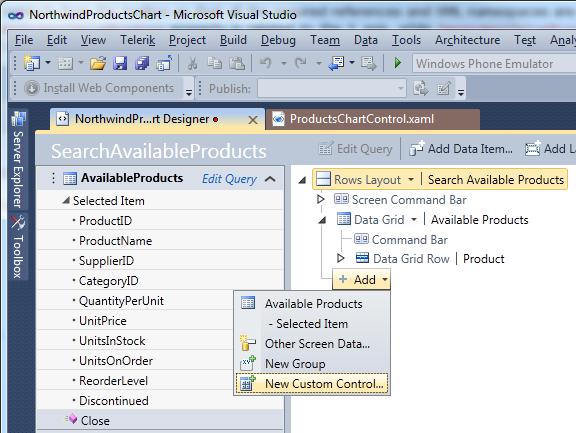Click the Data Grid icon
The image size is (576, 433).
pyautogui.click(x=344, y=219)
